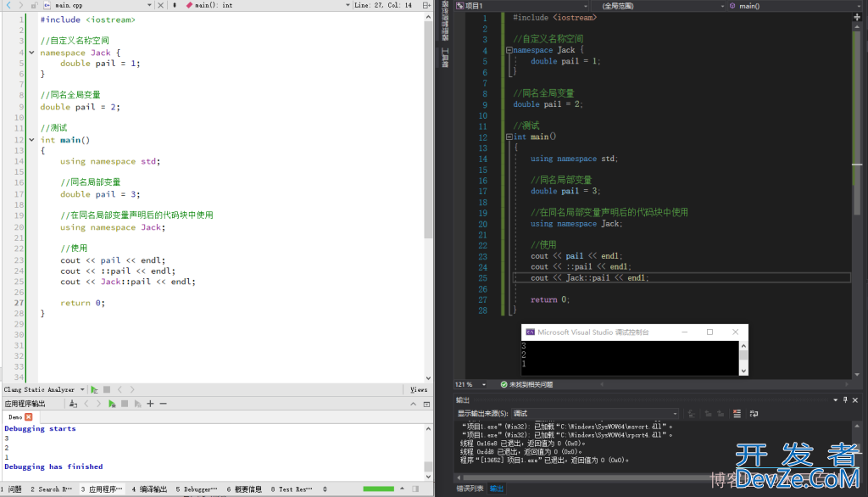Start the Clang Static Analyzer run
Screen dimensions: 868x497
[94, 389]
